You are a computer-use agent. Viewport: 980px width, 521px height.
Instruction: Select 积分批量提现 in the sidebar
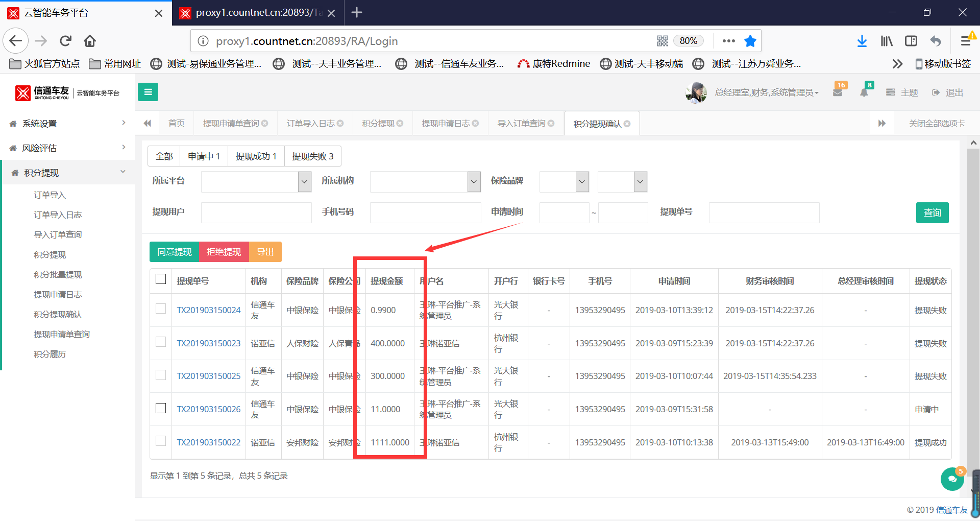click(58, 275)
